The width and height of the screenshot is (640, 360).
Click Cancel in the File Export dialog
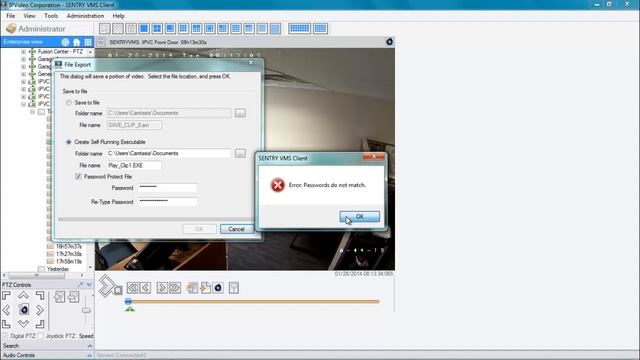pyautogui.click(x=236, y=229)
